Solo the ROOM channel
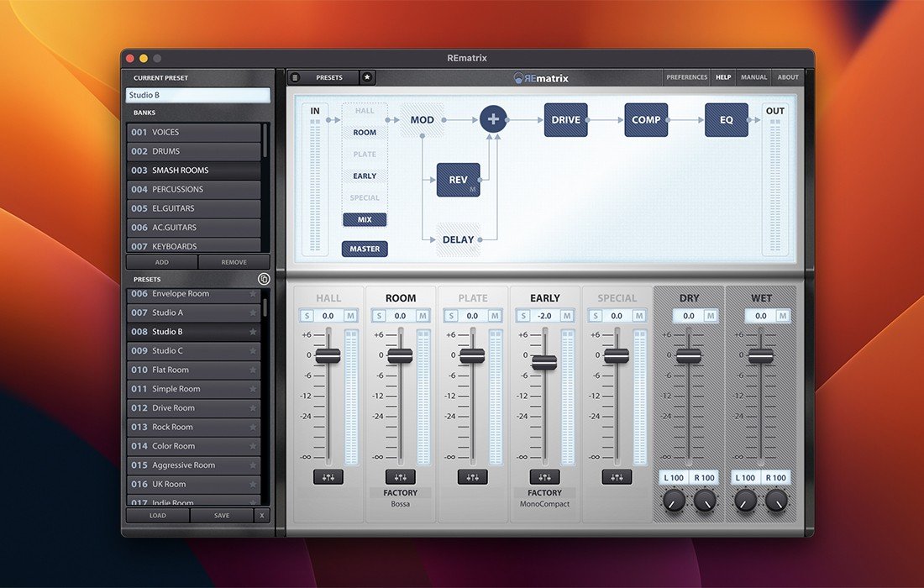 coord(379,316)
